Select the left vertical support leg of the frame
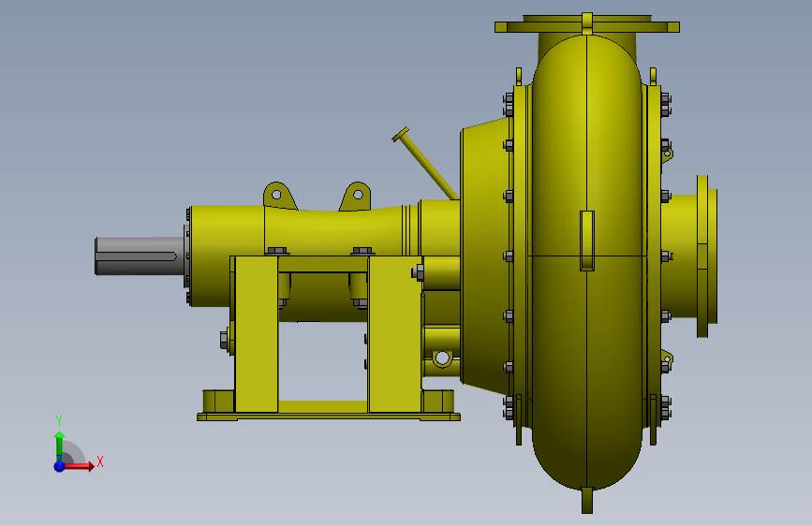 pyautogui.click(x=257, y=334)
